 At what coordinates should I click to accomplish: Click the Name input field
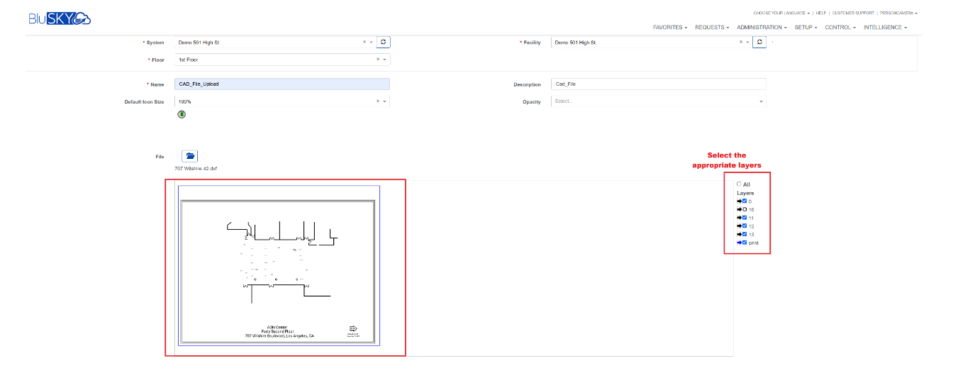click(282, 84)
